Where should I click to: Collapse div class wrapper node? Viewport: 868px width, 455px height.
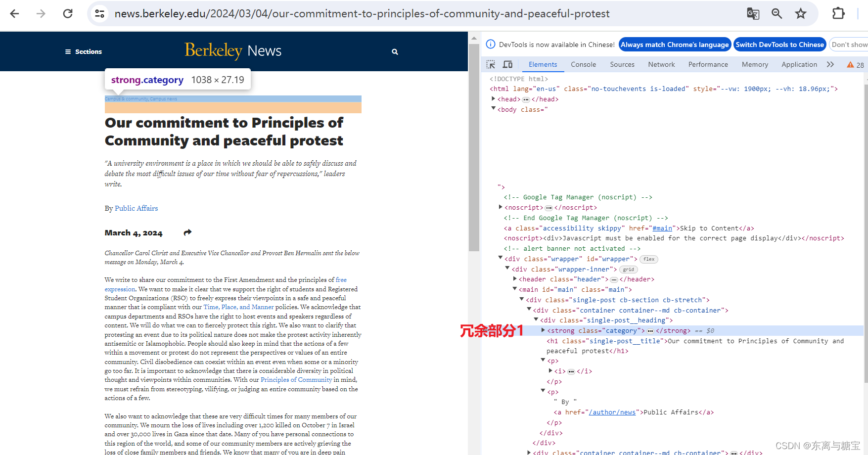[501, 258]
